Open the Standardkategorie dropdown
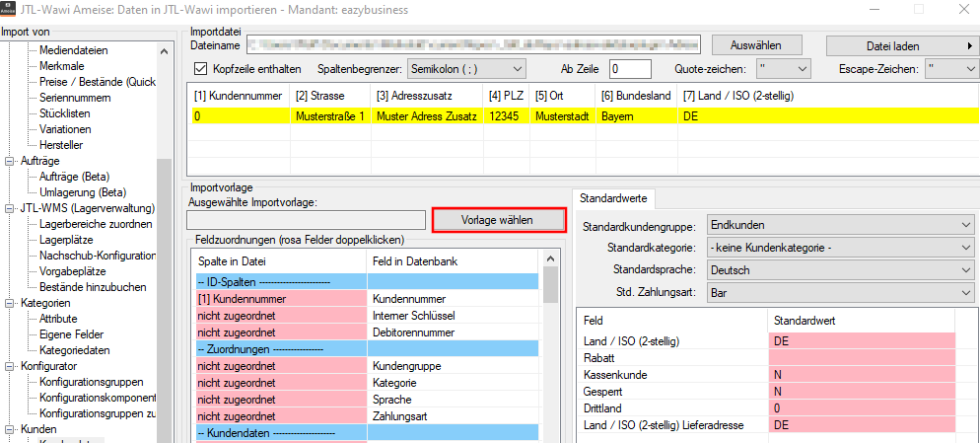This screenshot has width=980, height=443. [841, 249]
